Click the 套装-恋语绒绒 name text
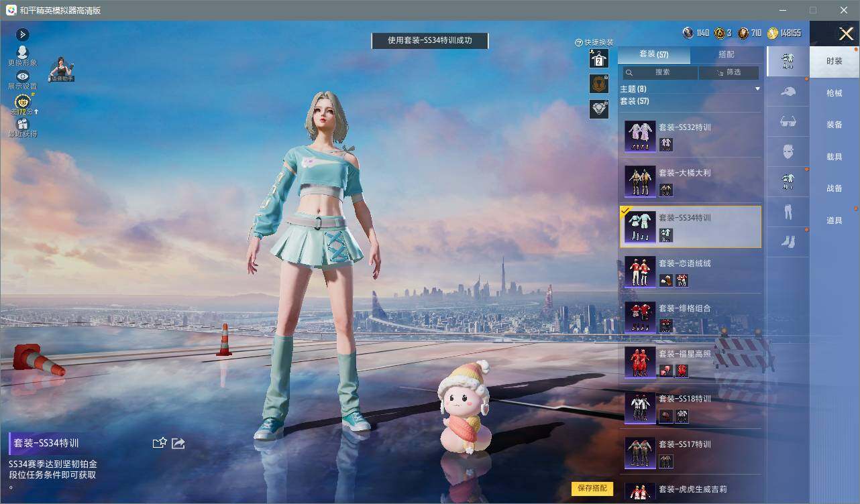Viewport: 860px width, 504px height. coord(685,263)
